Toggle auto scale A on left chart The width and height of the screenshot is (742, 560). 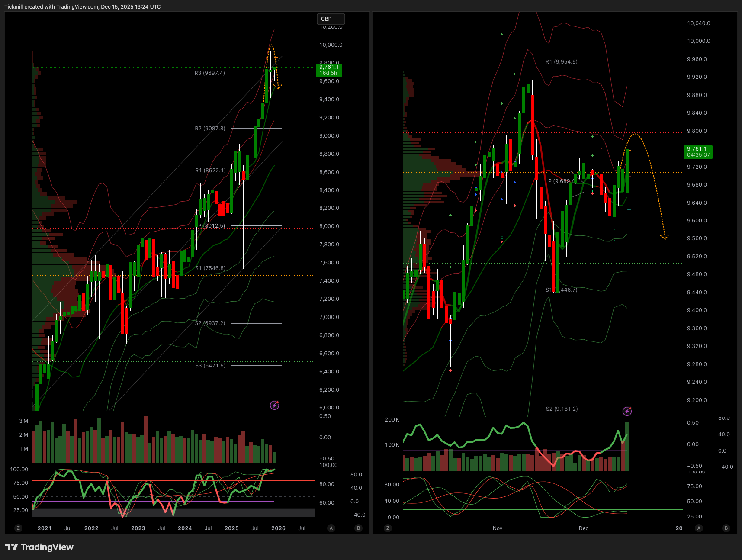pos(331,528)
